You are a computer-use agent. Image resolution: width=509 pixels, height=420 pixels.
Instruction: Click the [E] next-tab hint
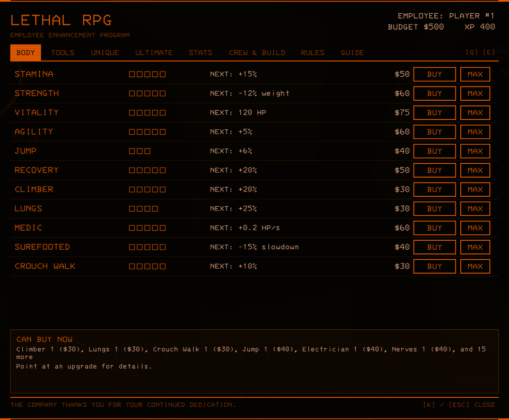point(488,52)
